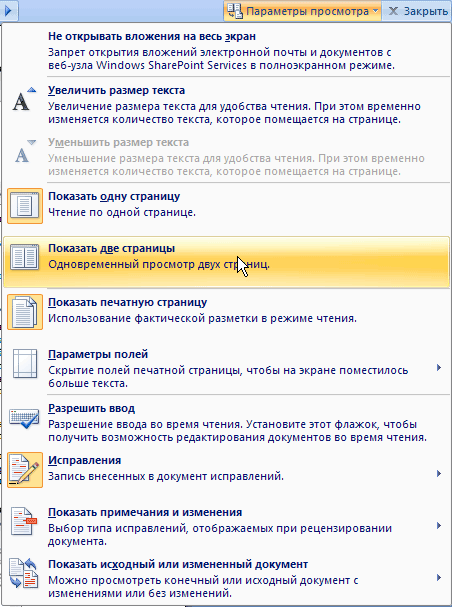The image size is (452, 607).
Task: Open Исправления submenu arrow
Action: 439,473
